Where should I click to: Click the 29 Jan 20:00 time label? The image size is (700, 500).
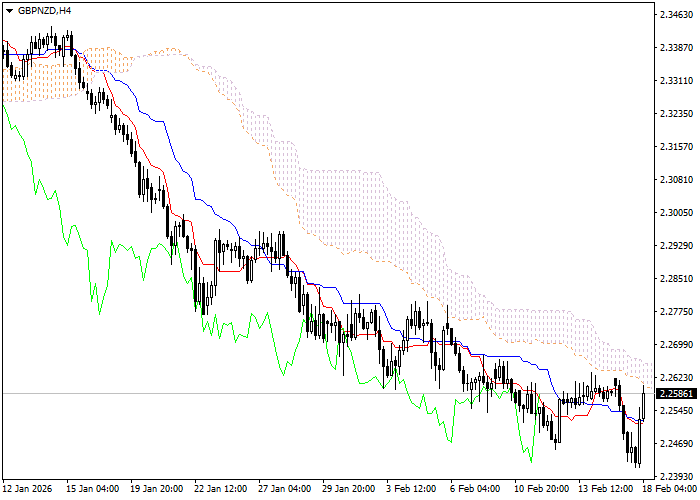349,489
